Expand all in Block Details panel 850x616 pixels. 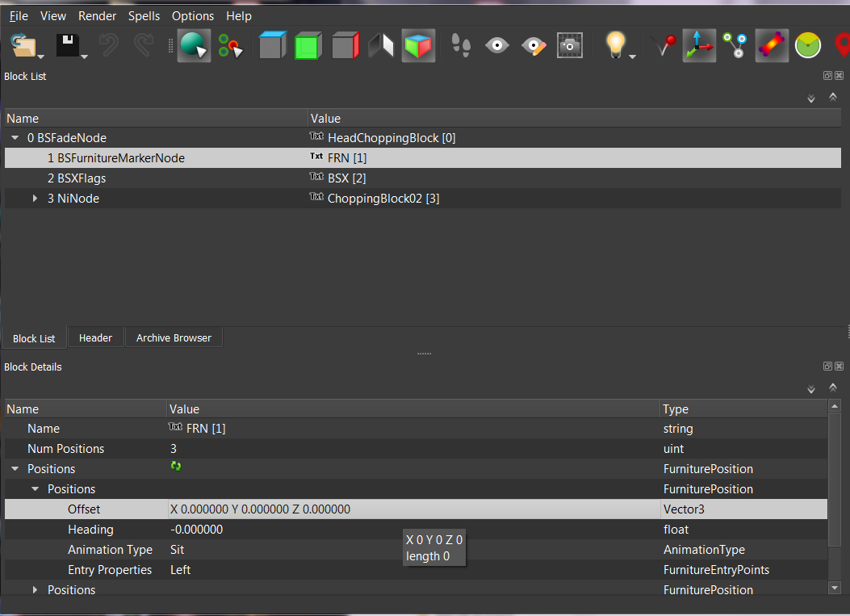click(x=811, y=389)
